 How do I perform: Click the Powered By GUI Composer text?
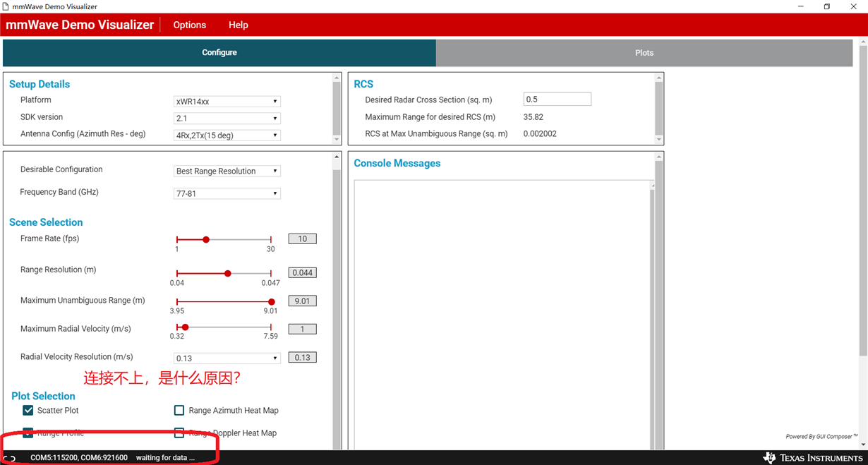[822, 437]
